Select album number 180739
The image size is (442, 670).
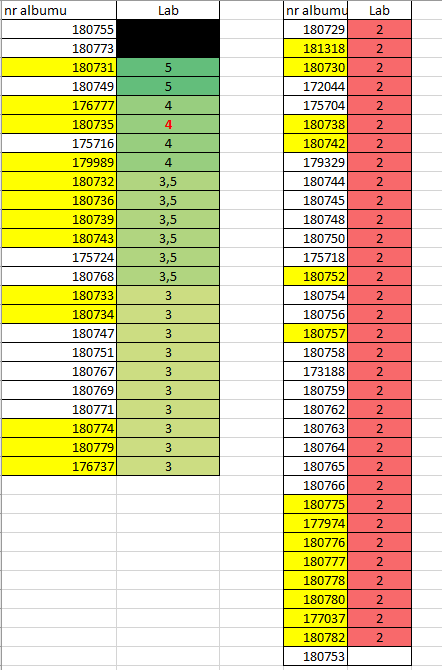59,220
